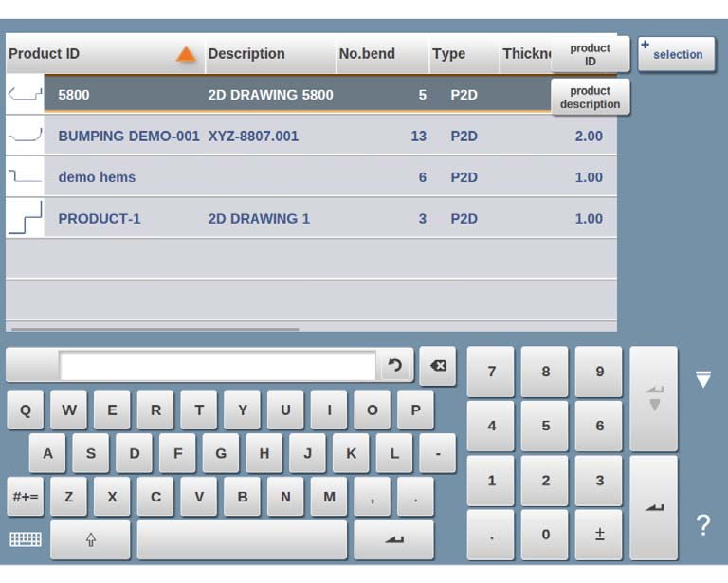This screenshot has width=728, height=583.
Task: Sort by the orange Product ID arrow
Action: point(186,54)
